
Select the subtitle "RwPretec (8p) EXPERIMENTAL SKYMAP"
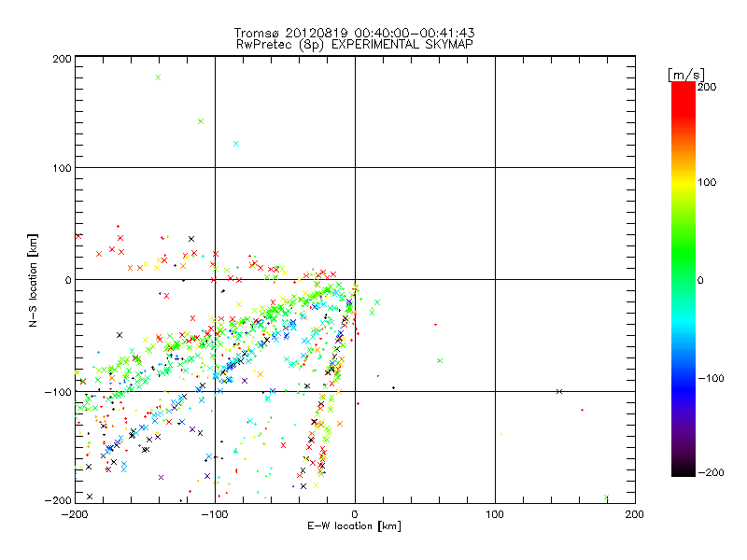[354, 45]
